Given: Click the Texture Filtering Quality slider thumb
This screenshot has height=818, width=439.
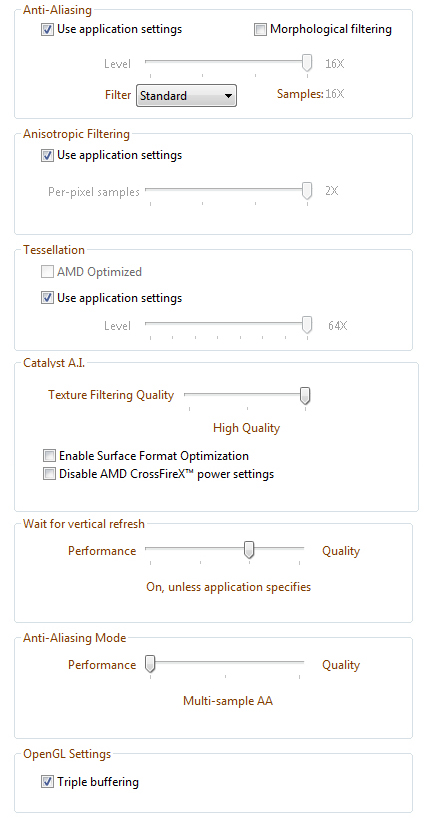Looking at the screenshot, I should (x=305, y=395).
